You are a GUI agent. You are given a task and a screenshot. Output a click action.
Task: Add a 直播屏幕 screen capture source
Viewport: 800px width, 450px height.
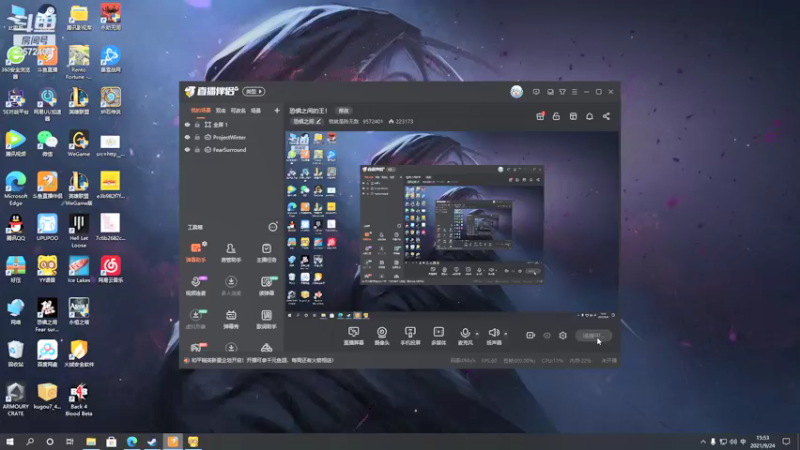[353, 336]
